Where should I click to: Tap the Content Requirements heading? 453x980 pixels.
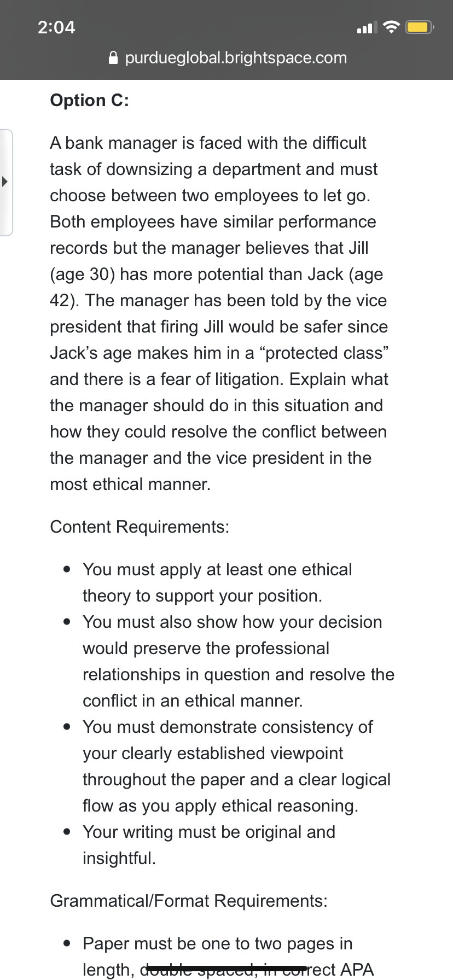tap(140, 527)
